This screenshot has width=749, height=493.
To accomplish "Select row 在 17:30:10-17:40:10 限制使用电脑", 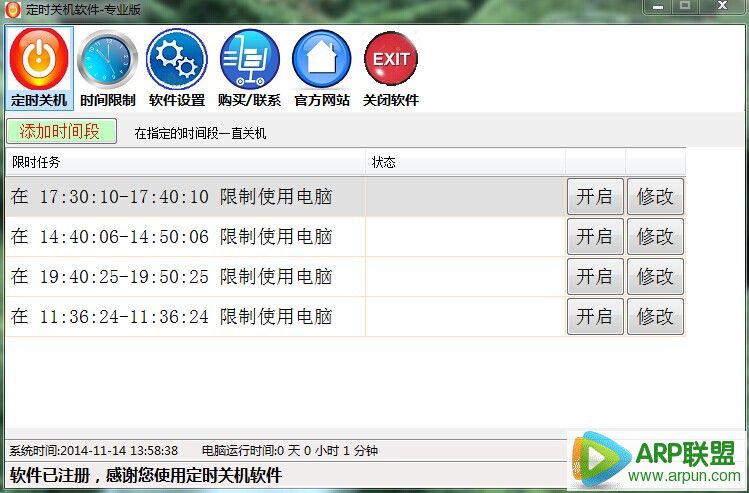I will click(x=345, y=196).
